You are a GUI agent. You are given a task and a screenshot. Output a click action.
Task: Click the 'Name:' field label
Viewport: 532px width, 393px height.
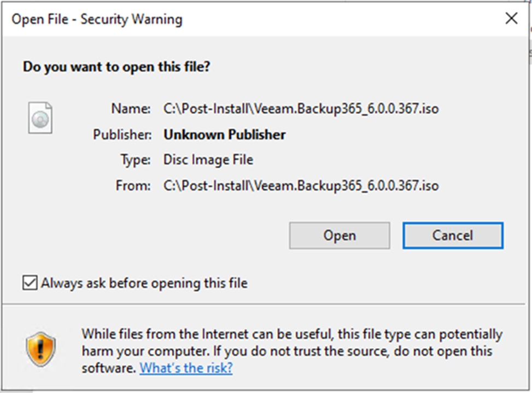click(131, 109)
